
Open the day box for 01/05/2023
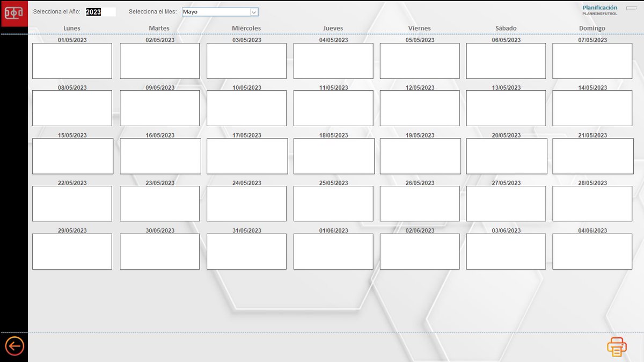coord(72,61)
